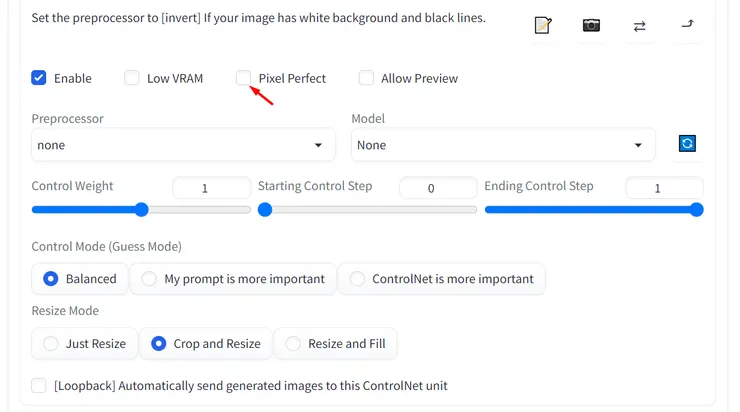Select ControlNet is more important option

coord(357,279)
